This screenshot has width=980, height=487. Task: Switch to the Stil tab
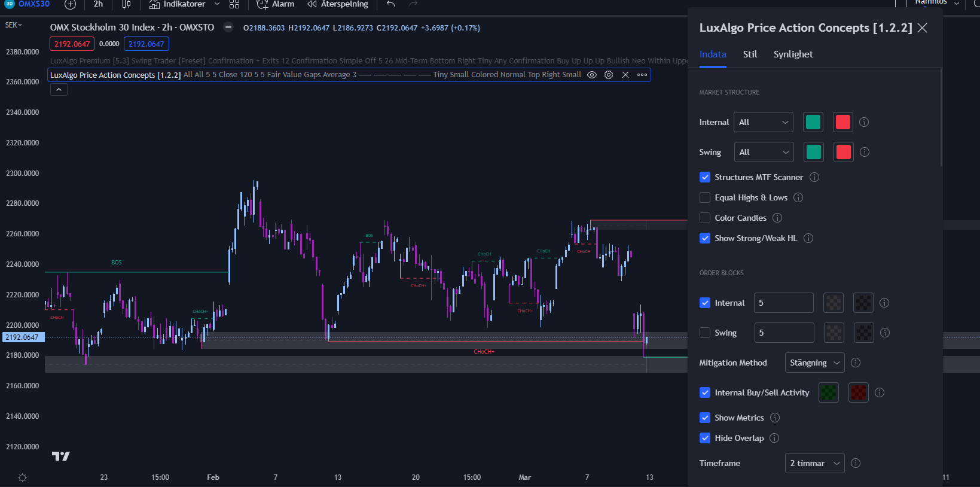[x=750, y=54]
